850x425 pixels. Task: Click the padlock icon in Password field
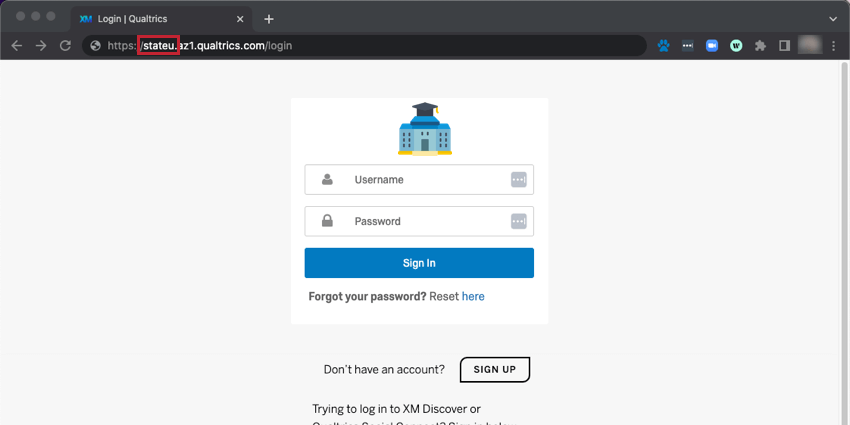(x=327, y=221)
